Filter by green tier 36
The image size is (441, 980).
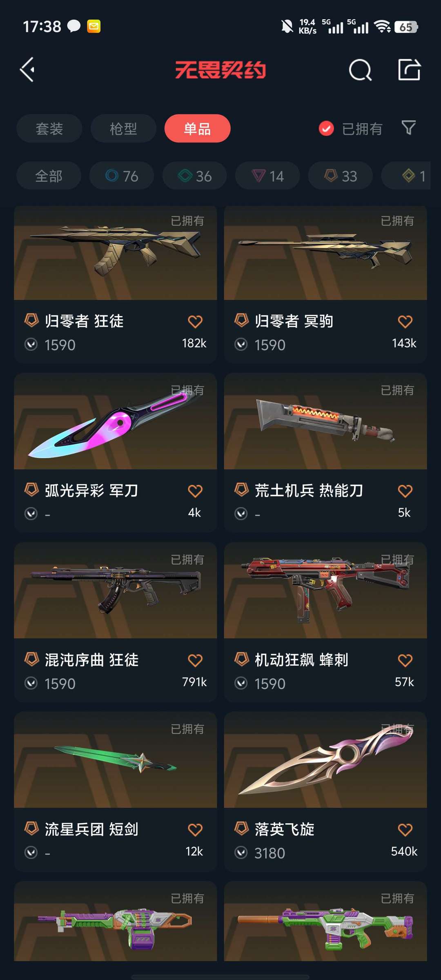(x=195, y=176)
